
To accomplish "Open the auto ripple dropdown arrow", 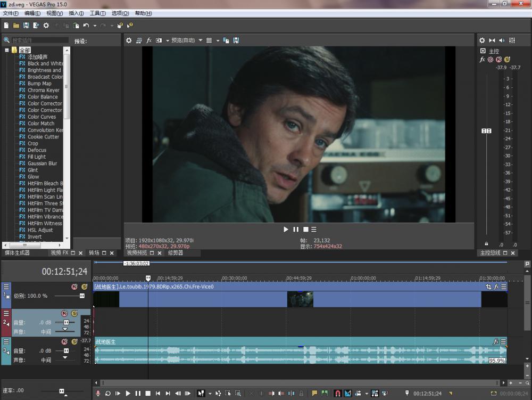I will [x=367, y=393].
